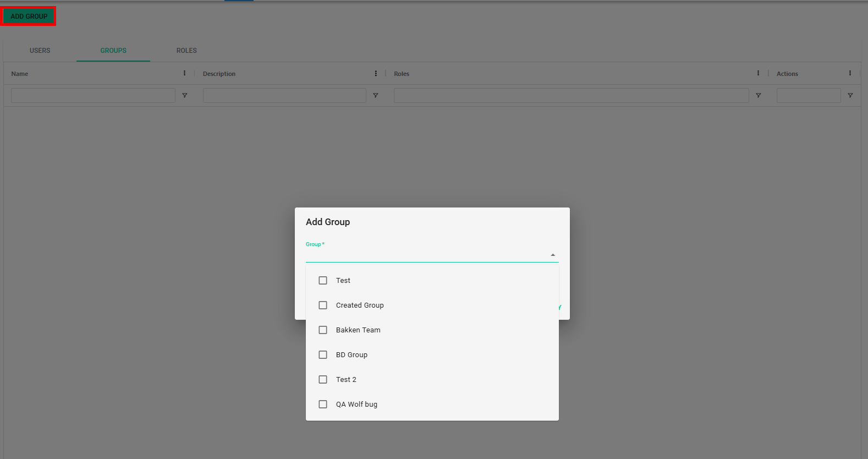
Task: Switch to the Roles tab
Action: pos(186,51)
